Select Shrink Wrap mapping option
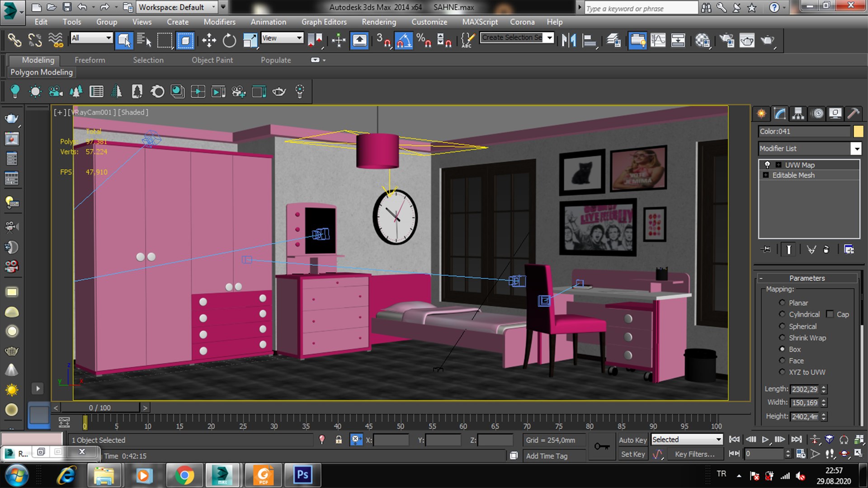The image size is (868, 488). [x=782, y=337]
